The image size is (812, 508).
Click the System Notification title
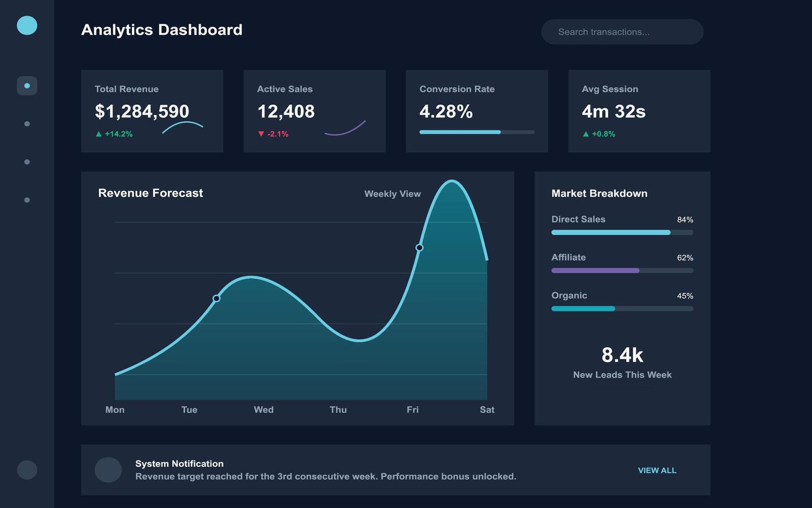click(179, 464)
